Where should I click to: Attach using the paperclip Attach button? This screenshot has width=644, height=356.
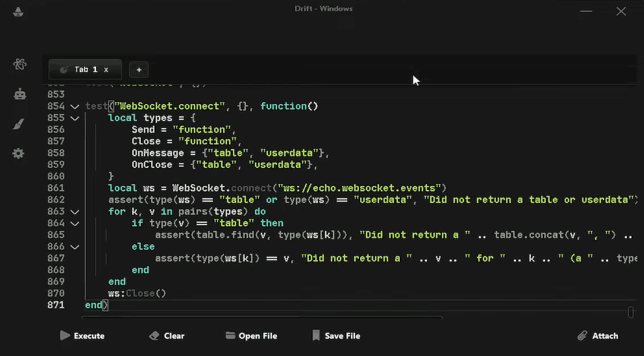(597, 336)
